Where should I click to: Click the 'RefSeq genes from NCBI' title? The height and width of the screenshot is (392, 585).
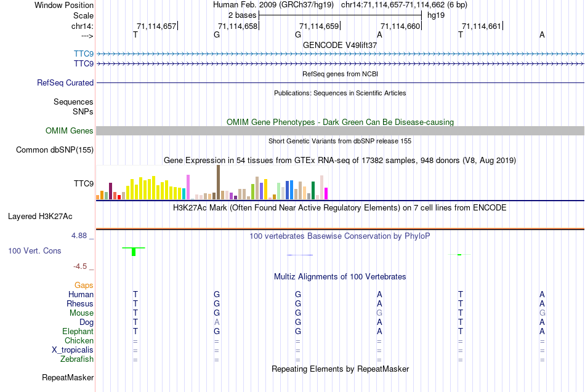[340, 74]
